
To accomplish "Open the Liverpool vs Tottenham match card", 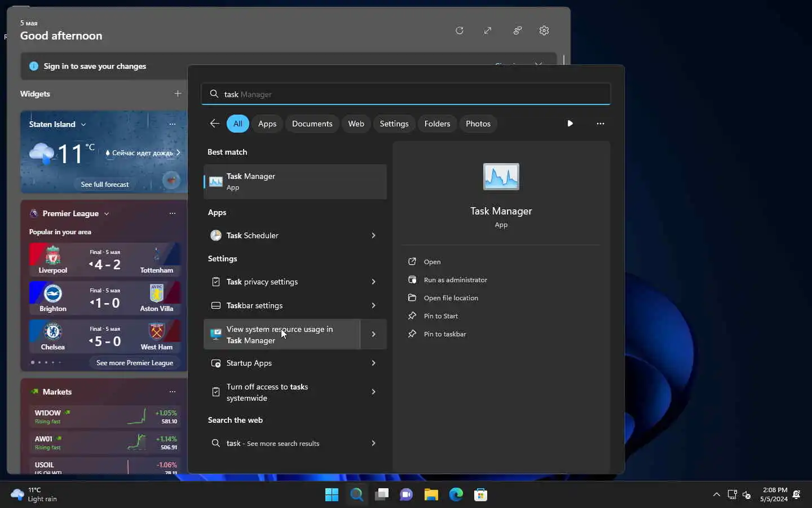I will 105,259.
